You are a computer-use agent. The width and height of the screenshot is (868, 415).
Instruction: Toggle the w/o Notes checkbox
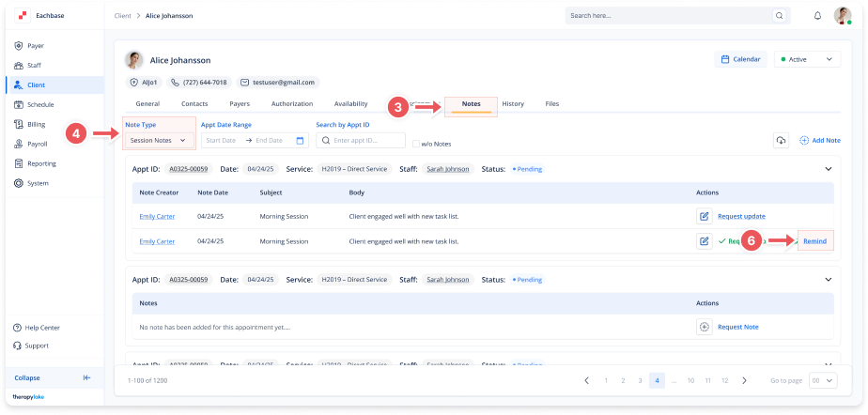coord(416,144)
